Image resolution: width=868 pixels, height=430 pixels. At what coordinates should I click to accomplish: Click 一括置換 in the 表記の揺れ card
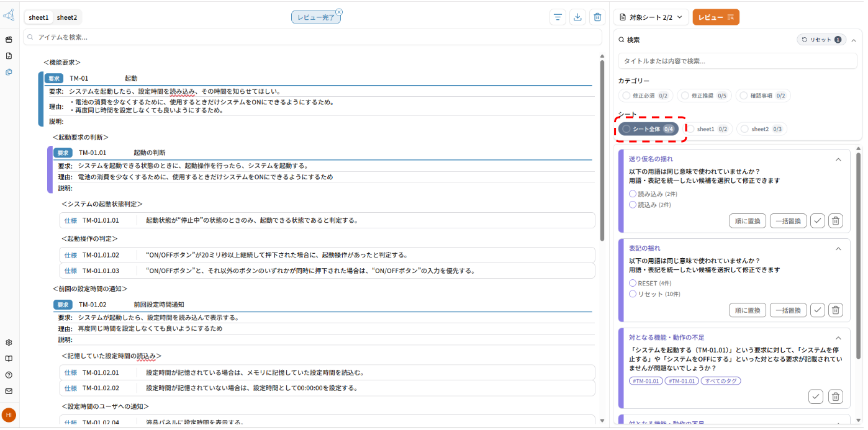[x=787, y=310]
